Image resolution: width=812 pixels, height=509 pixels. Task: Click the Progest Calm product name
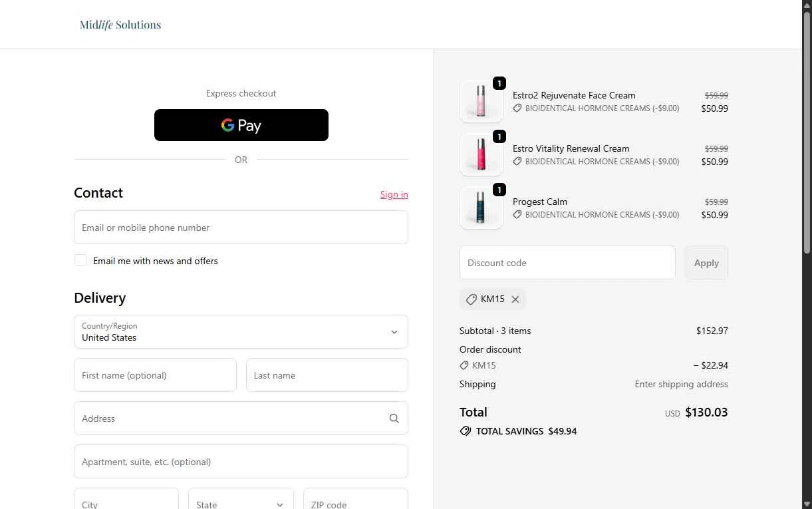pyautogui.click(x=540, y=202)
